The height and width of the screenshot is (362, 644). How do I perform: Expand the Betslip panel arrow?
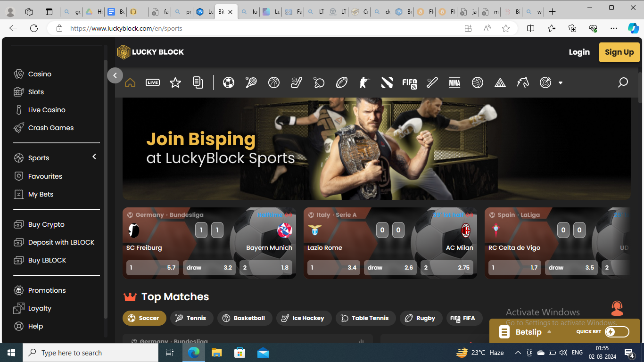549,332
